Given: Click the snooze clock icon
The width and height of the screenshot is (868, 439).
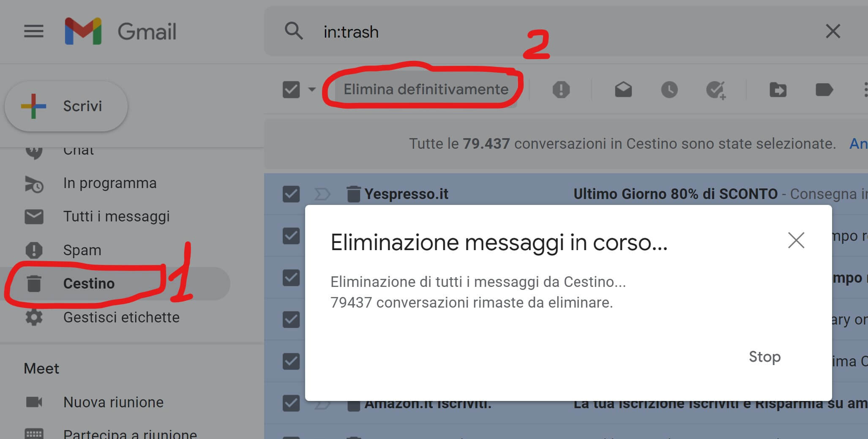Looking at the screenshot, I should [x=669, y=90].
